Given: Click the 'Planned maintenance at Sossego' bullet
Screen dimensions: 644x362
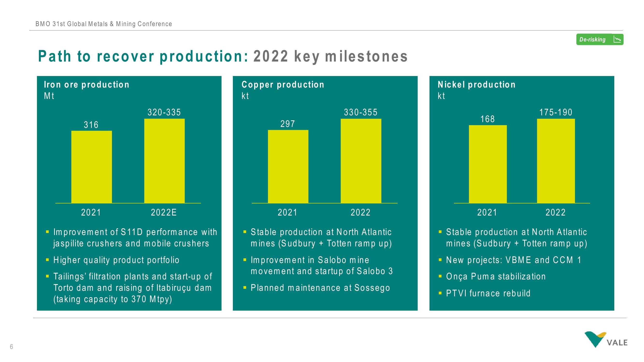Looking at the screenshot, I should tap(320, 288).
